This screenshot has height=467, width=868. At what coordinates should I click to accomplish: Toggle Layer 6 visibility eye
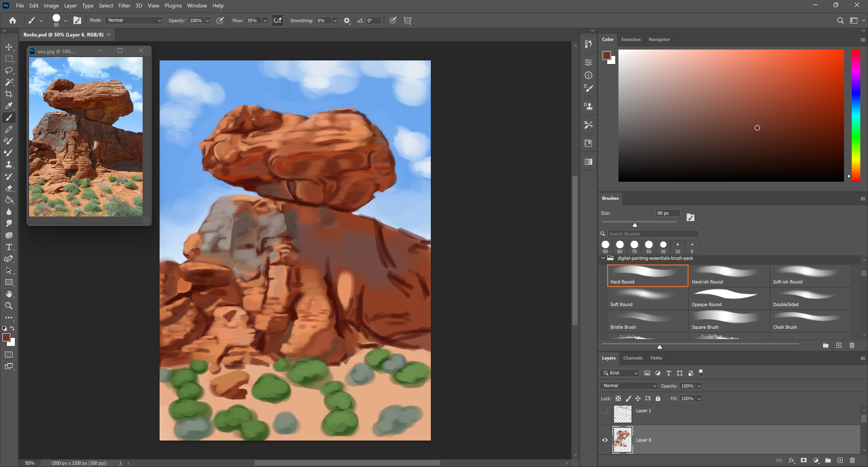(605, 440)
